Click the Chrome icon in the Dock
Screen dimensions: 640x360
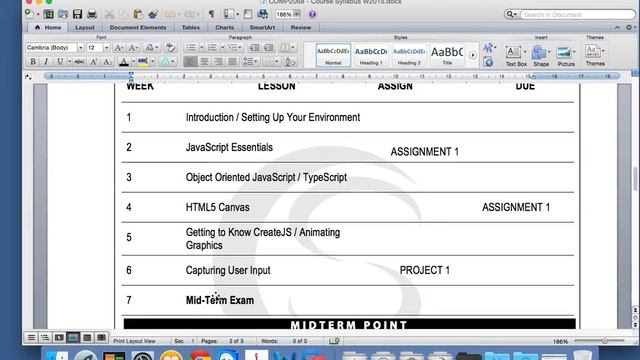tap(200, 356)
